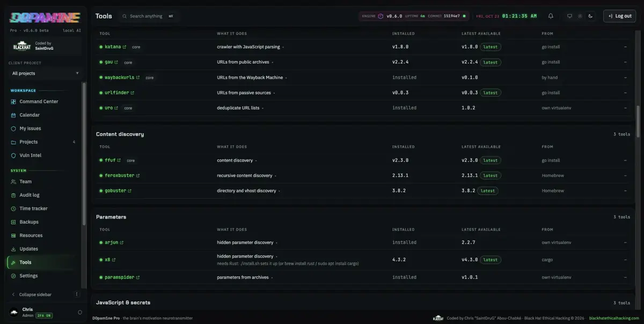Screen dimensions: 644x324
Task: Click the Calendar sidebar icon
Action: click(13, 115)
